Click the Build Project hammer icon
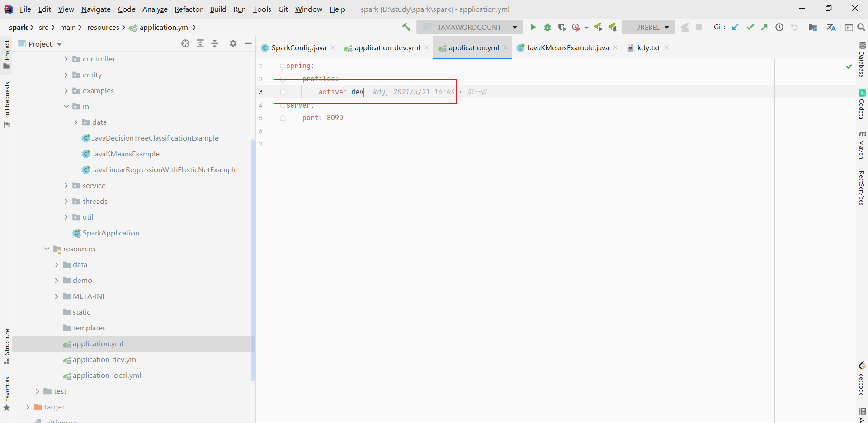The width and height of the screenshot is (868, 423). click(x=406, y=27)
